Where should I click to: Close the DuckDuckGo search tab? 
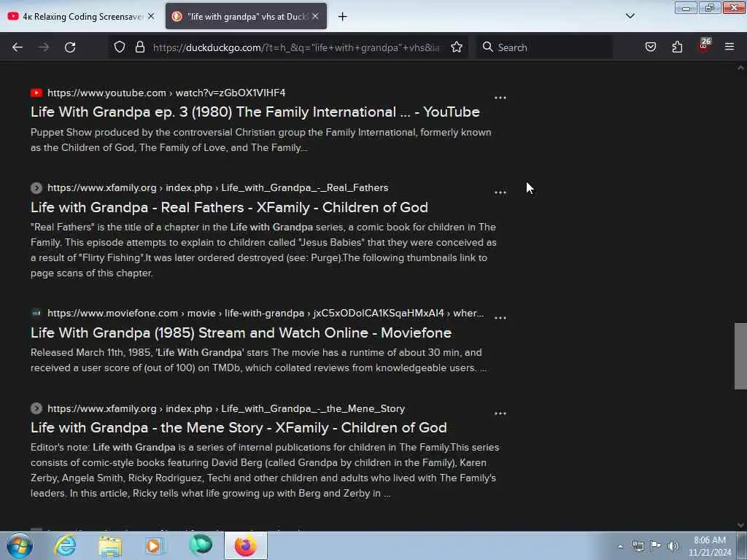(315, 16)
